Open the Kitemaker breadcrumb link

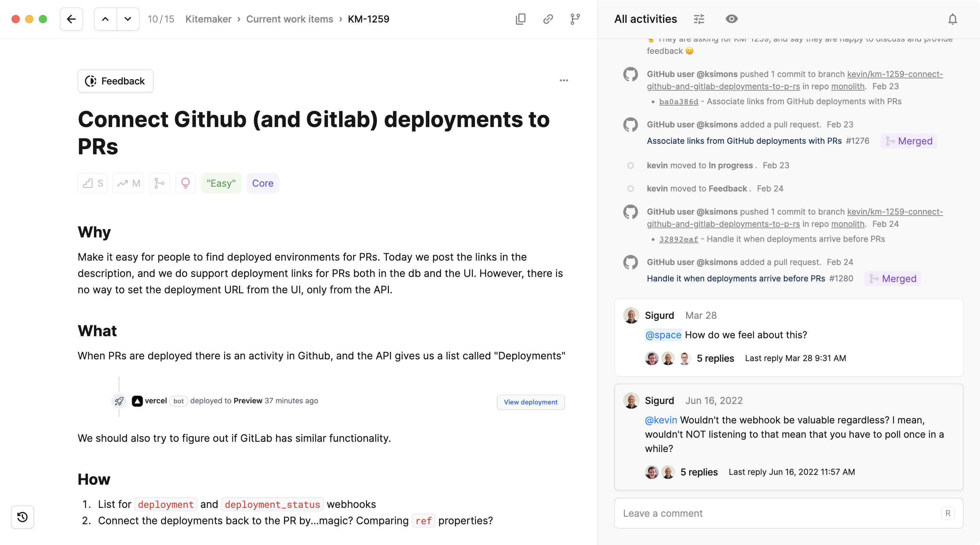click(209, 19)
